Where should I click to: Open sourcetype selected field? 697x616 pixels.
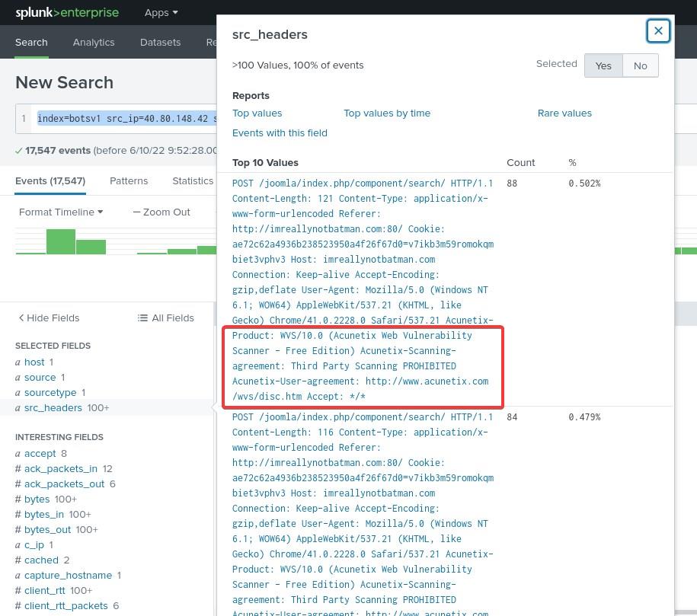(x=50, y=392)
